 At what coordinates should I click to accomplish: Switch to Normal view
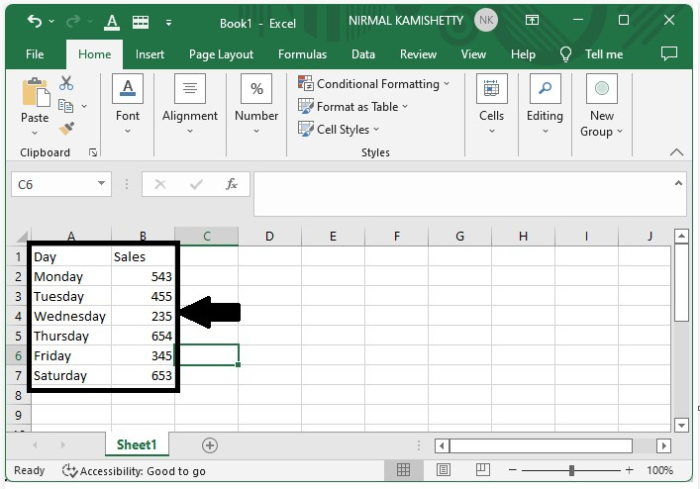pyautogui.click(x=403, y=470)
